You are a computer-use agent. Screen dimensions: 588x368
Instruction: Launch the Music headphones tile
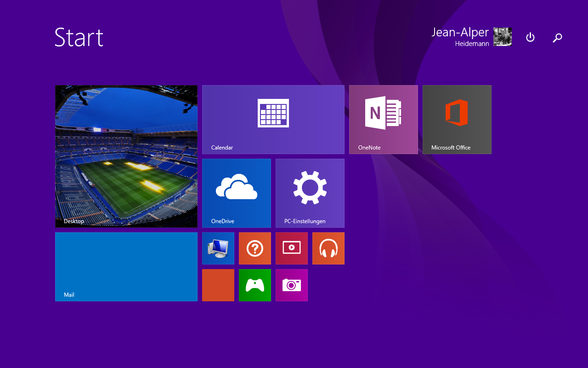328,248
